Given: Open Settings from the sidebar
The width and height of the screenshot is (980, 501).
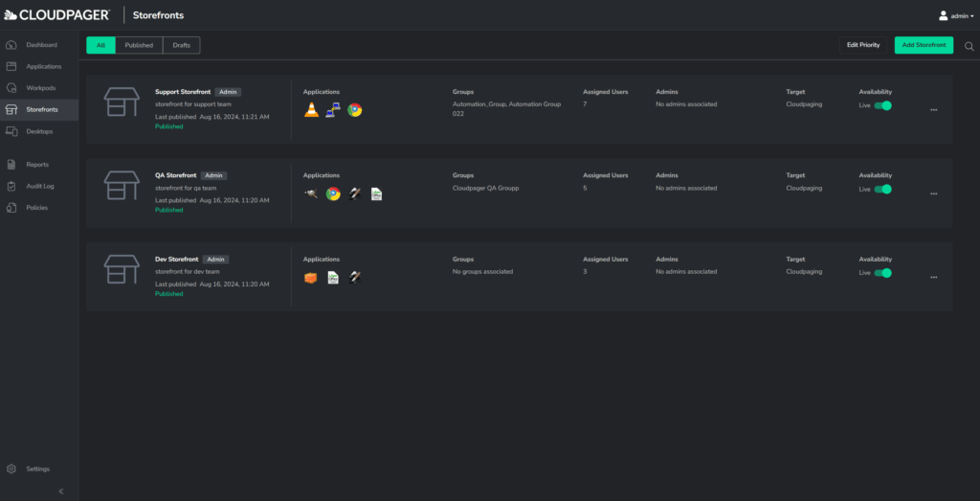Looking at the screenshot, I should [38, 469].
